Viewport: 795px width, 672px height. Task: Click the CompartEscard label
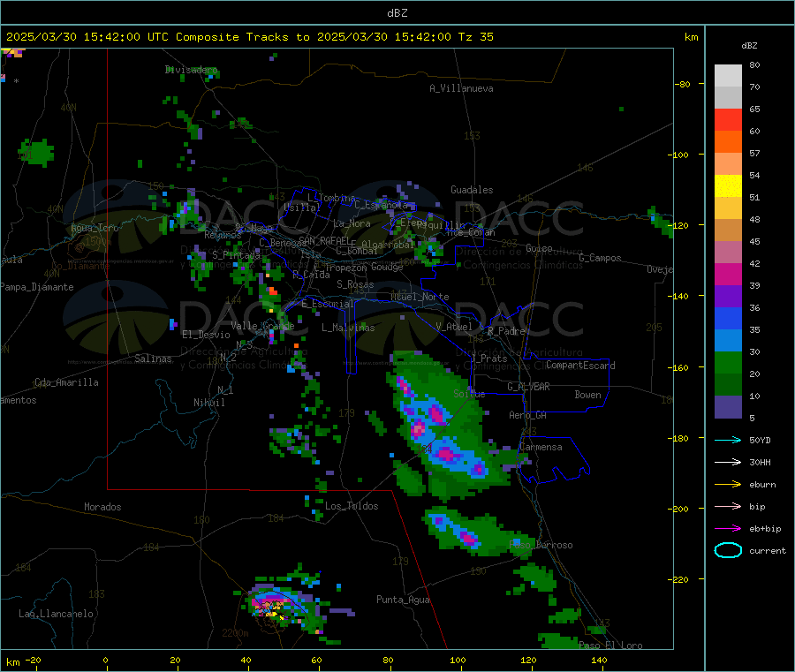pyautogui.click(x=580, y=365)
